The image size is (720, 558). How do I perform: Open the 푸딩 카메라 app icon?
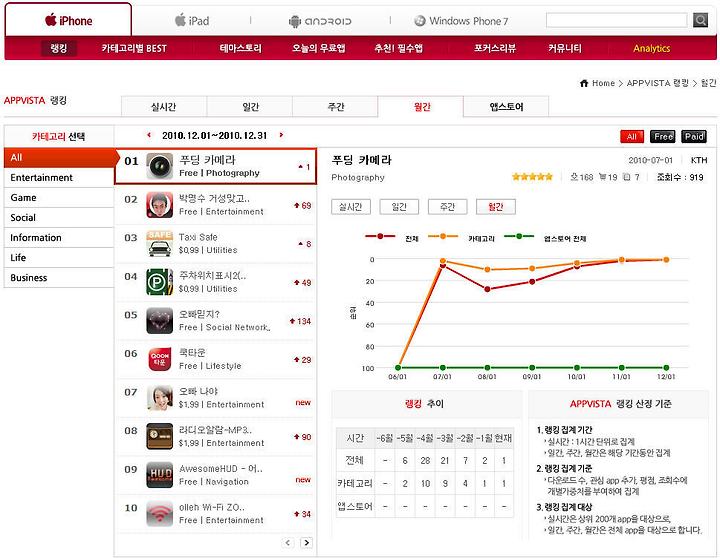click(159, 166)
